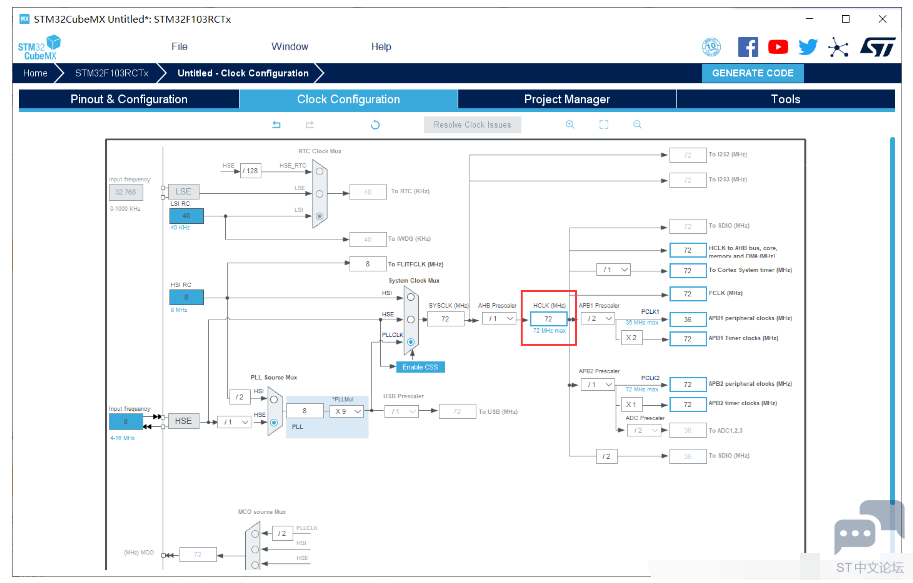Screen dimensions: 913x583
Task: Zoom in on the clock tree diagram
Action: [x=570, y=125]
